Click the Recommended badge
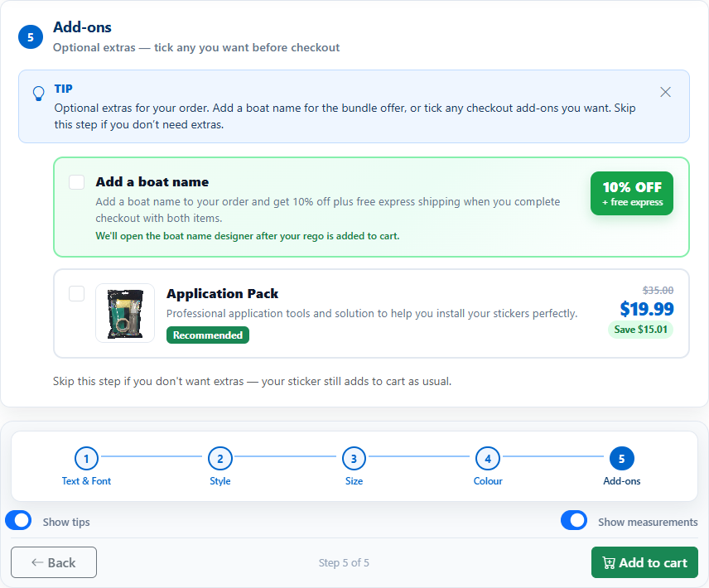The height and width of the screenshot is (588, 709). 208,335
